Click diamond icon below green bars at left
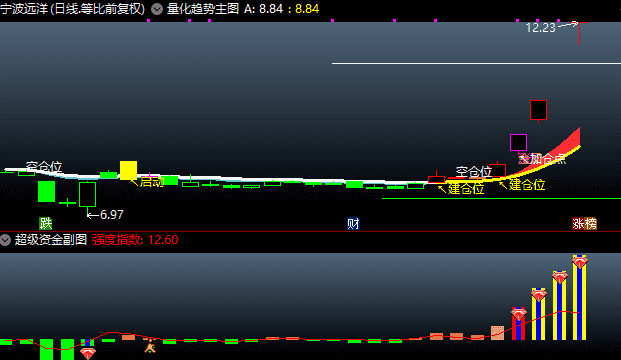 (88, 352)
